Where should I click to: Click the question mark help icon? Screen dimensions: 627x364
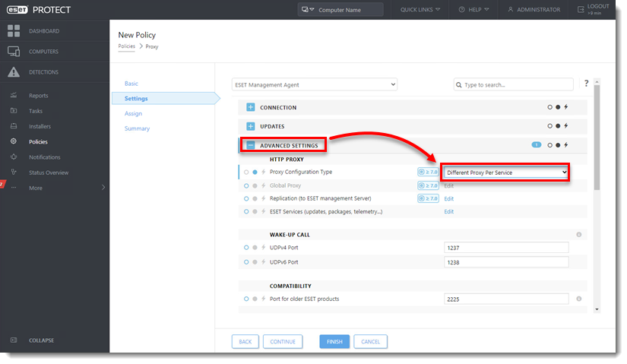[586, 83]
